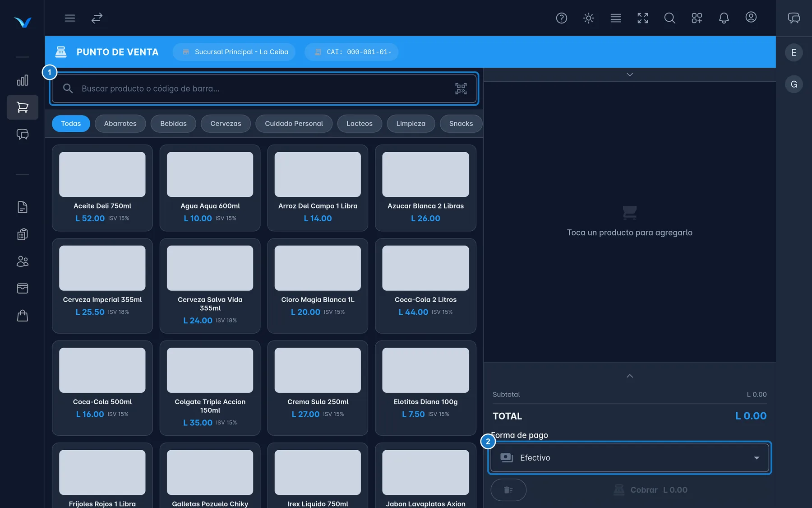Image resolution: width=812 pixels, height=508 pixels.
Task: Click the G avatar in right rail
Action: (794, 84)
